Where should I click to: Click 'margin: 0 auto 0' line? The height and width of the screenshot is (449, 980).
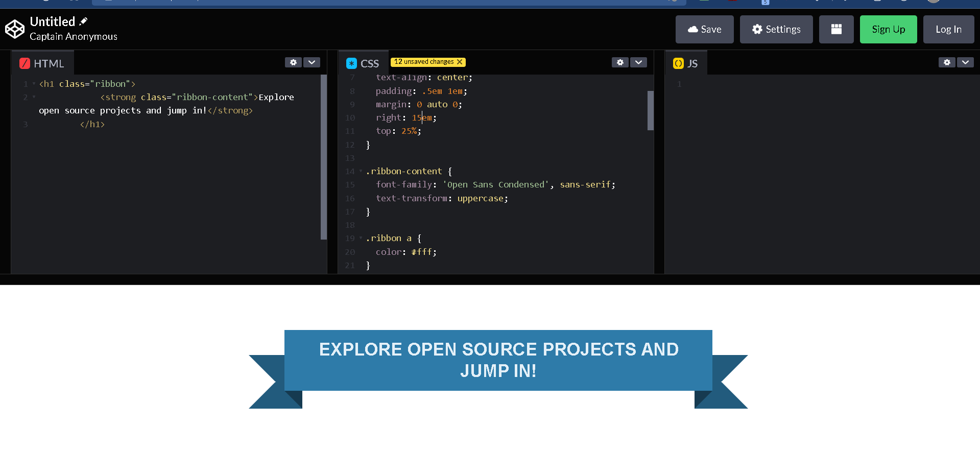click(x=419, y=104)
